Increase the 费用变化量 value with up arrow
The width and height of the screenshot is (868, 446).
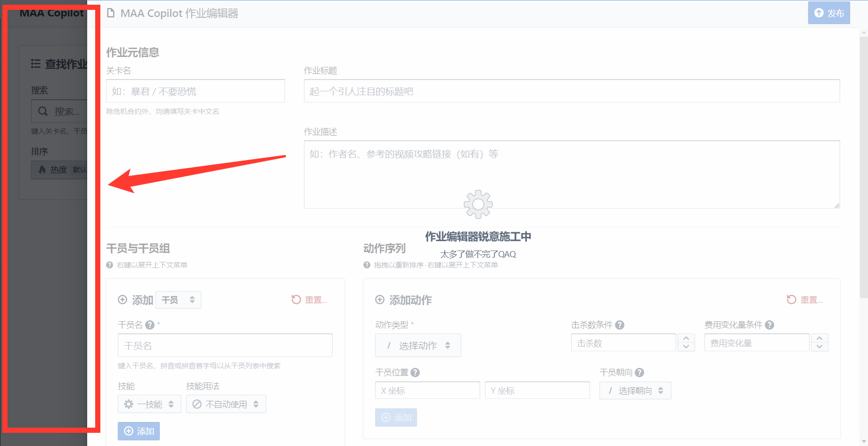pos(819,339)
